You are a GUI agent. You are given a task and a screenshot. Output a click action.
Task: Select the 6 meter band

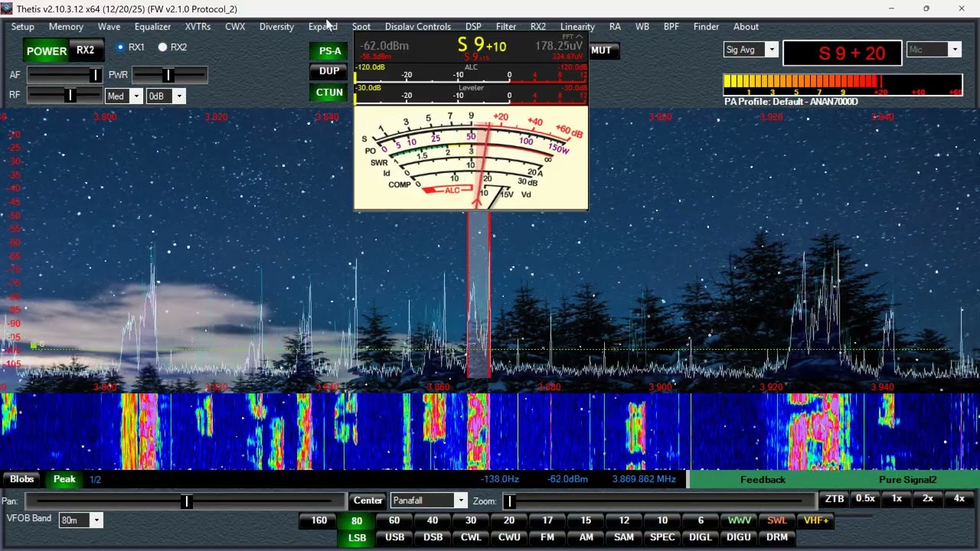[x=701, y=520]
